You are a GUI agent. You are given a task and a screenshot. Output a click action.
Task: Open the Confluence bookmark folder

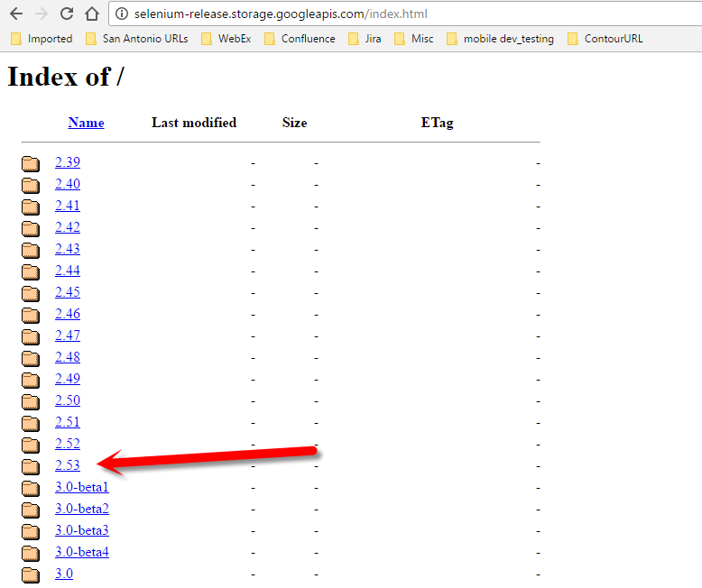click(300, 39)
